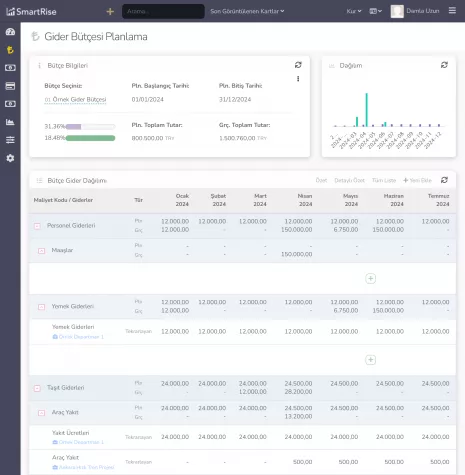This screenshot has height=475, width=465.
Task: Click the Arama search field
Action: coord(163,11)
